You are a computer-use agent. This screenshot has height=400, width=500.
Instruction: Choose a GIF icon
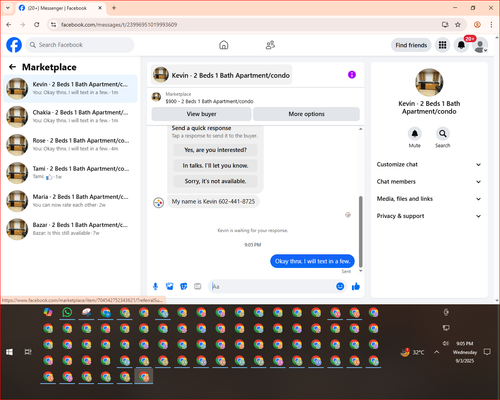198,286
